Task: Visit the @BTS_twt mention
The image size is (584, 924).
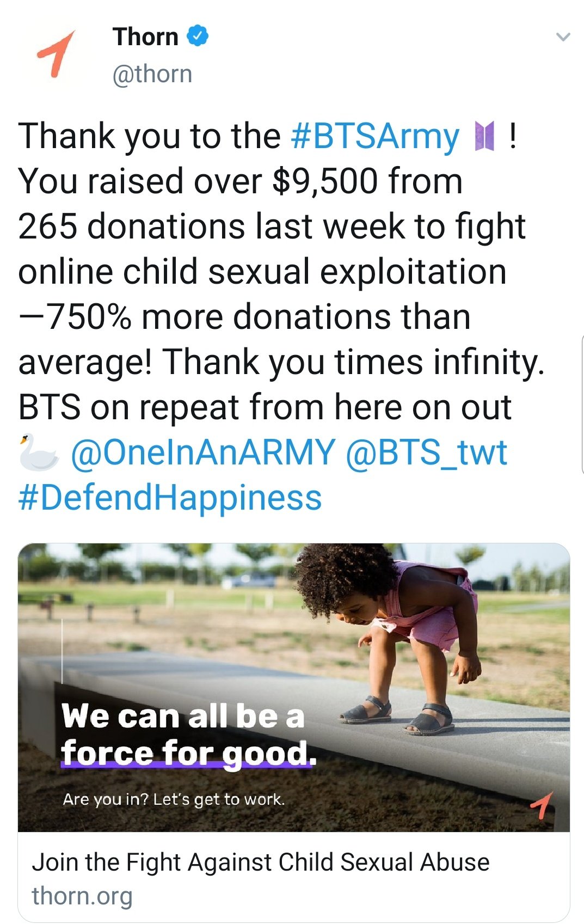Action: pos(426,452)
